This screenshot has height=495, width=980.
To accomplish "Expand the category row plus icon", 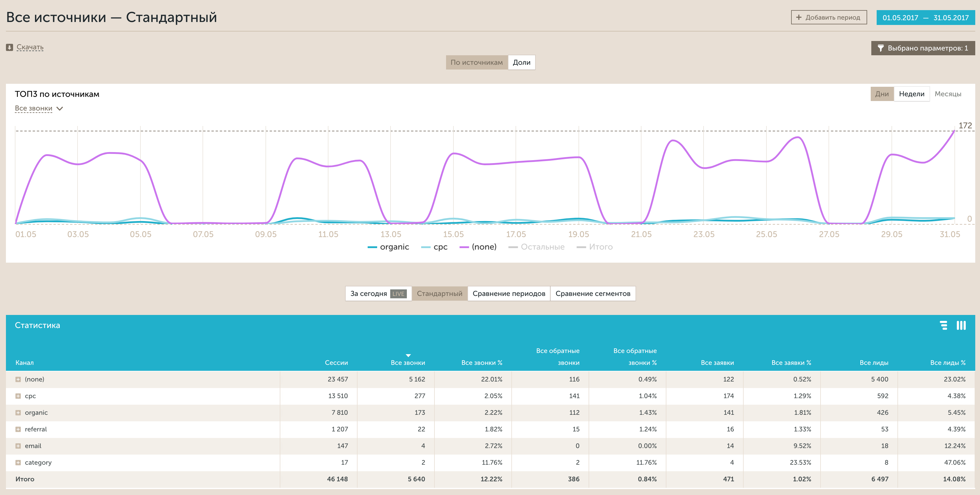I will (x=18, y=462).
